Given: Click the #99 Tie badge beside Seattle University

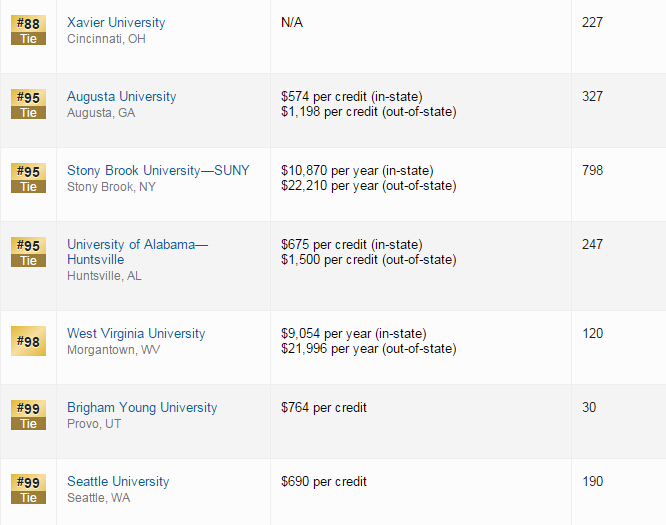Looking at the screenshot, I should point(28,489).
